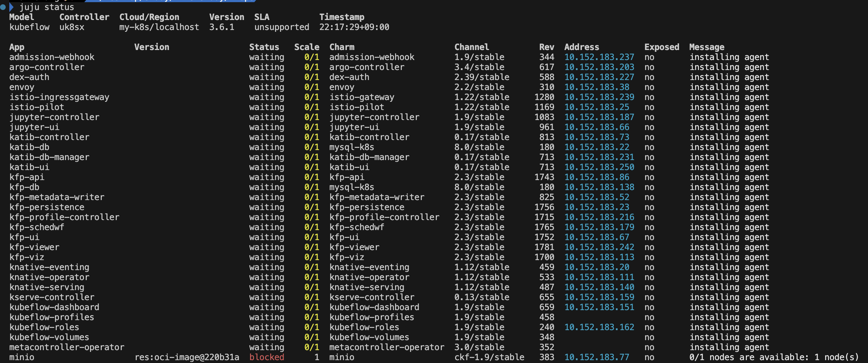
Task: Click the model name 'kubeflow'
Action: point(29,27)
